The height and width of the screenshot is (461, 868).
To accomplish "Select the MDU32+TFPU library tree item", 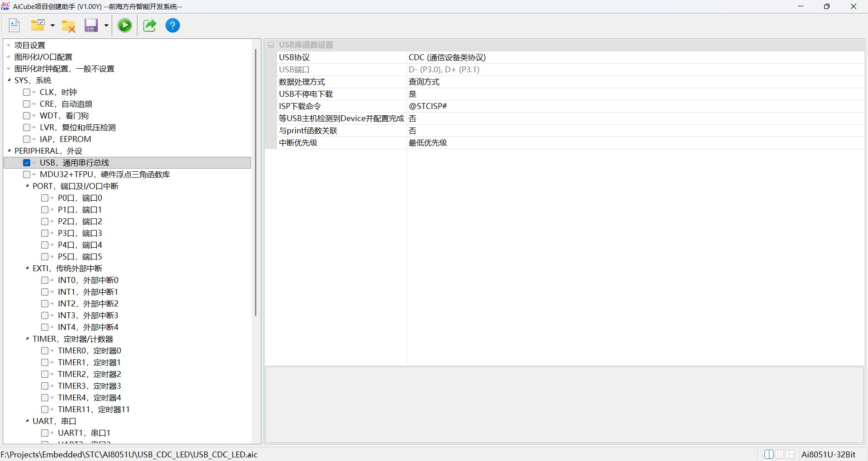I will (x=105, y=174).
